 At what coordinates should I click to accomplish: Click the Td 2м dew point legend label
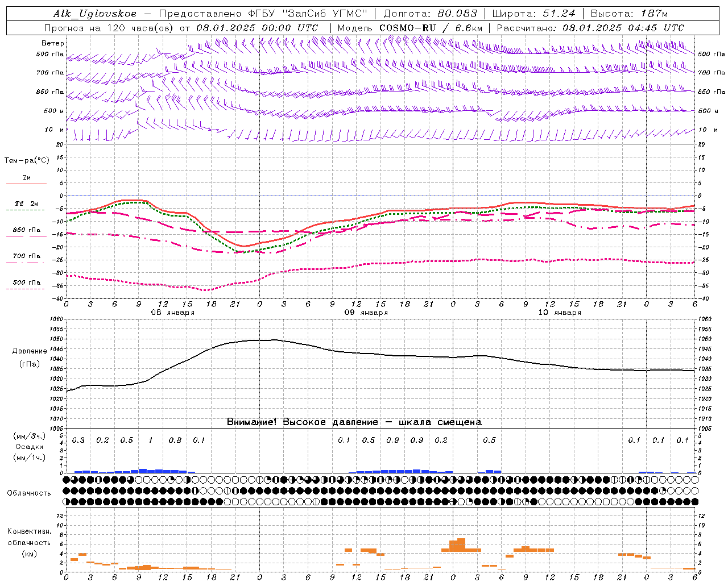[x=27, y=203]
